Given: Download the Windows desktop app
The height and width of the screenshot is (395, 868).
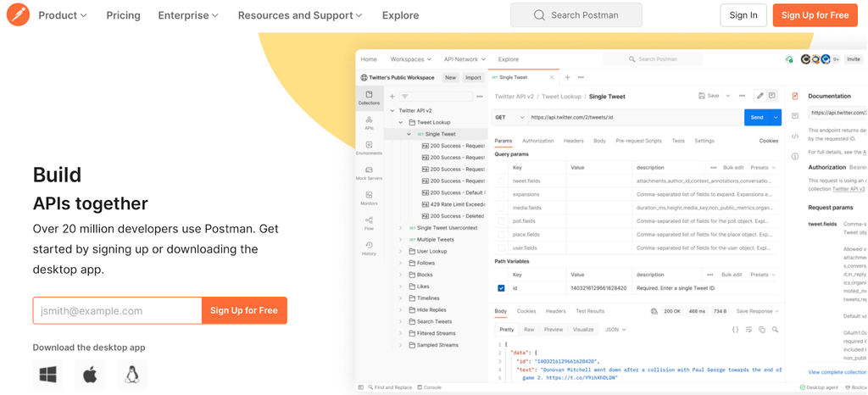Looking at the screenshot, I should click(47, 375).
